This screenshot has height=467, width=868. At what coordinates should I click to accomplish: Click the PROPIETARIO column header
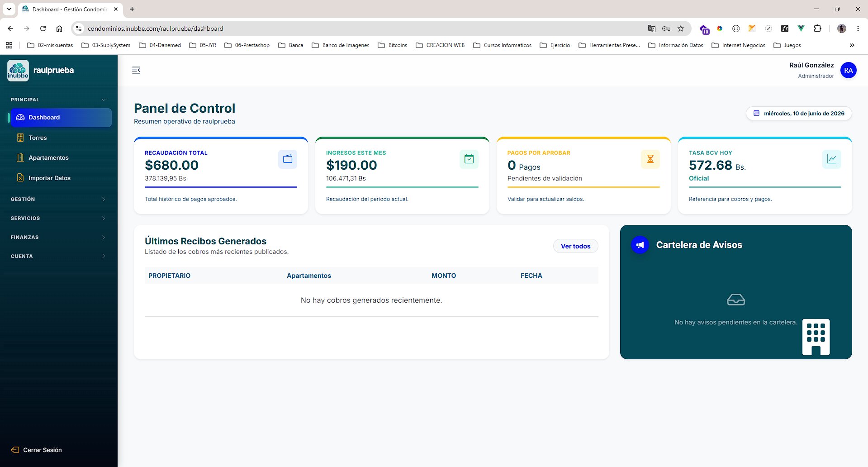[x=169, y=276]
